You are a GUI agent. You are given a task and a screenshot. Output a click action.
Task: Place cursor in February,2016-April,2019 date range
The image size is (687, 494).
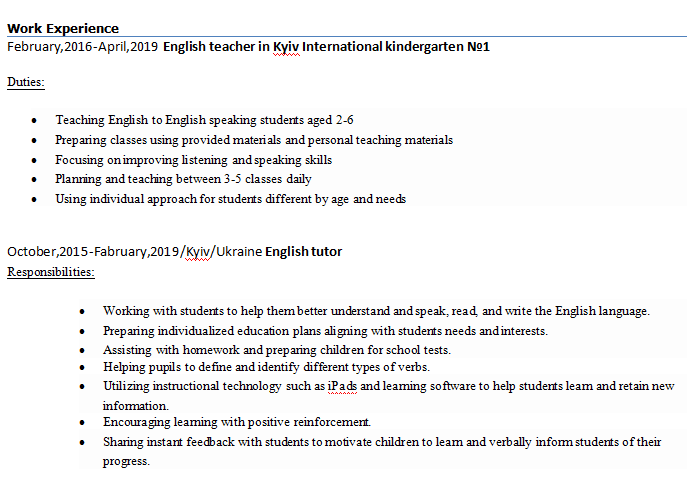82,46
